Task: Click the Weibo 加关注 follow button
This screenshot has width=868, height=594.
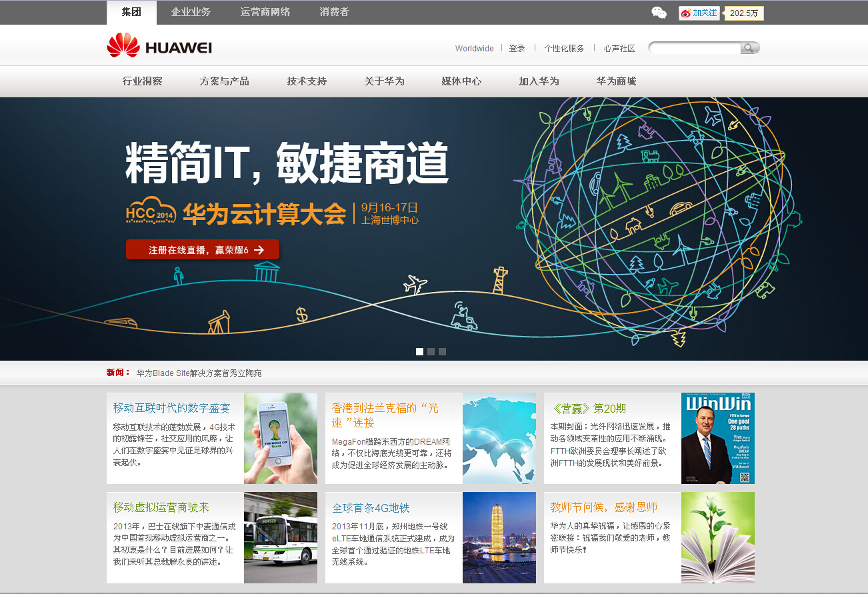Action: pos(699,13)
